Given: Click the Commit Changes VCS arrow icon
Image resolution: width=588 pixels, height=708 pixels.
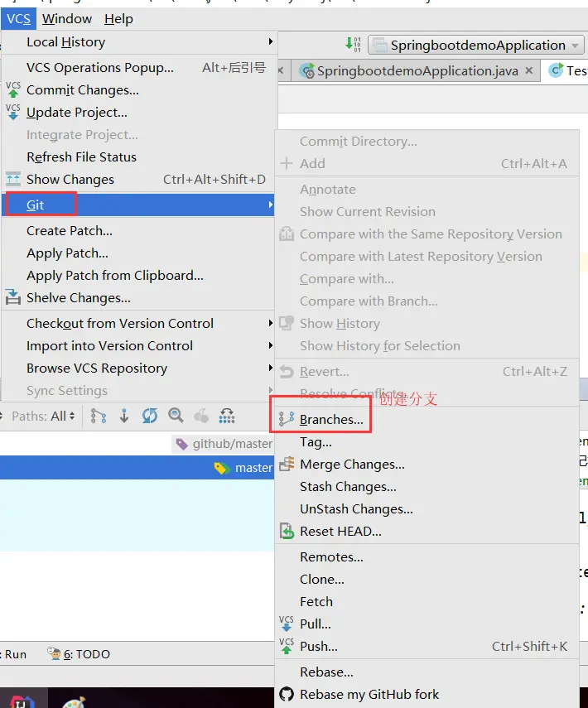Looking at the screenshot, I should point(13,89).
